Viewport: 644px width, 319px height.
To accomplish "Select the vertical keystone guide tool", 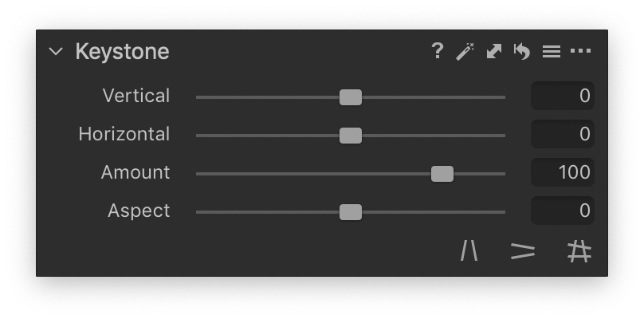I will pyautogui.click(x=469, y=250).
